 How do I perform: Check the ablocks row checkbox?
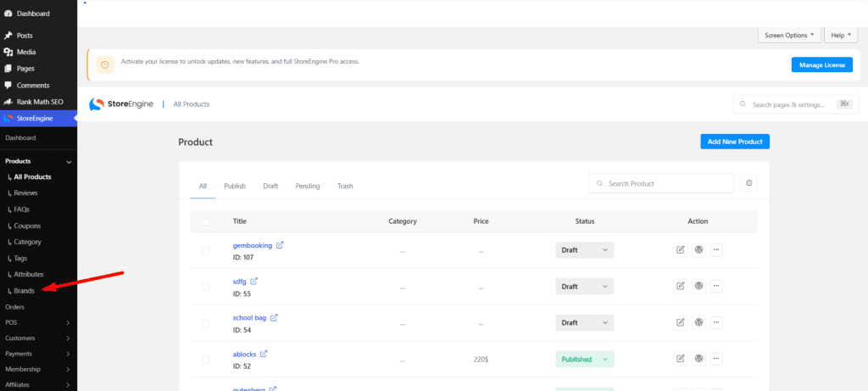click(206, 360)
